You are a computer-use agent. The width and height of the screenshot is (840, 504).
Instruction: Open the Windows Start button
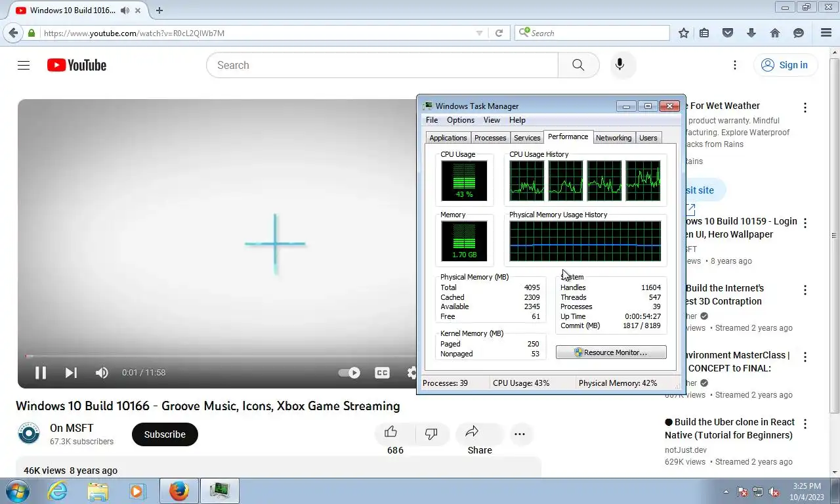18,491
